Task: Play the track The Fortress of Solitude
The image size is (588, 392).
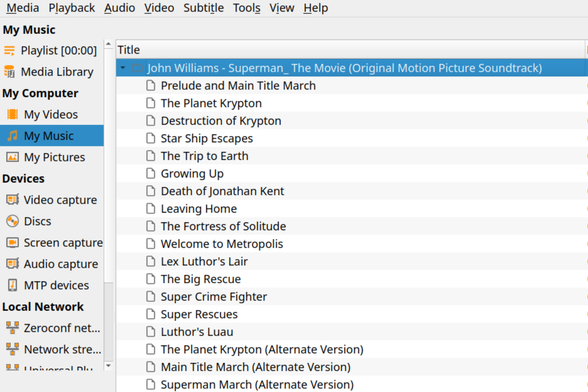Action: coord(223,226)
